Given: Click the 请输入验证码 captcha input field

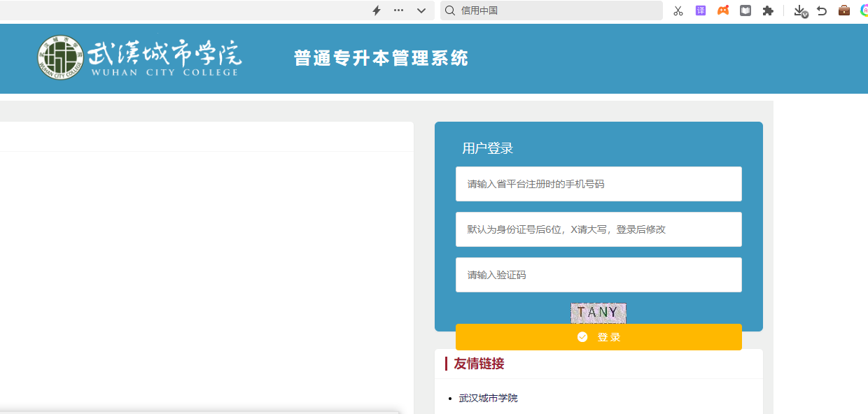Looking at the screenshot, I should (598, 275).
